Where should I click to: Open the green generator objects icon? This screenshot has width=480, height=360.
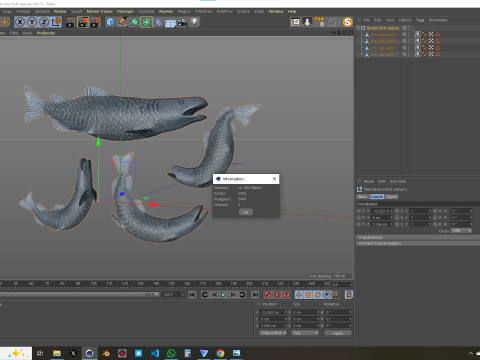(134, 22)
